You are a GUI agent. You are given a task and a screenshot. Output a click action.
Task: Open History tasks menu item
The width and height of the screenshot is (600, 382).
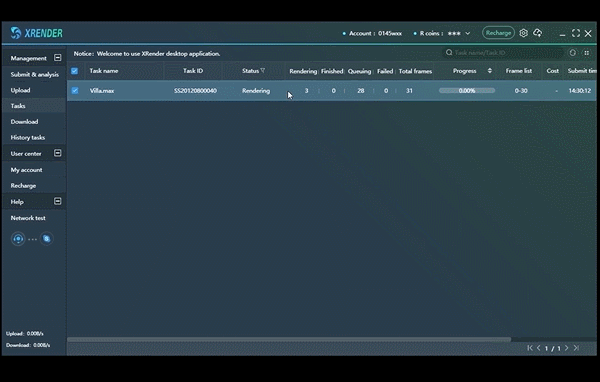click(x=28, y=137)
